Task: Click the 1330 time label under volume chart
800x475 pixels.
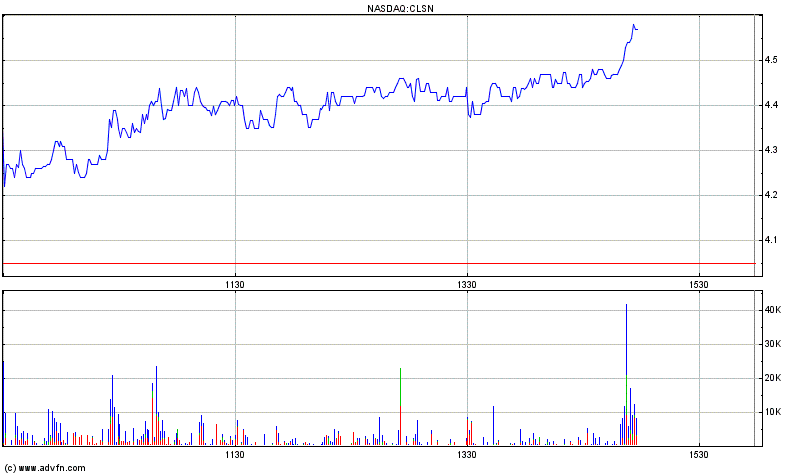Action: [467, 455]
